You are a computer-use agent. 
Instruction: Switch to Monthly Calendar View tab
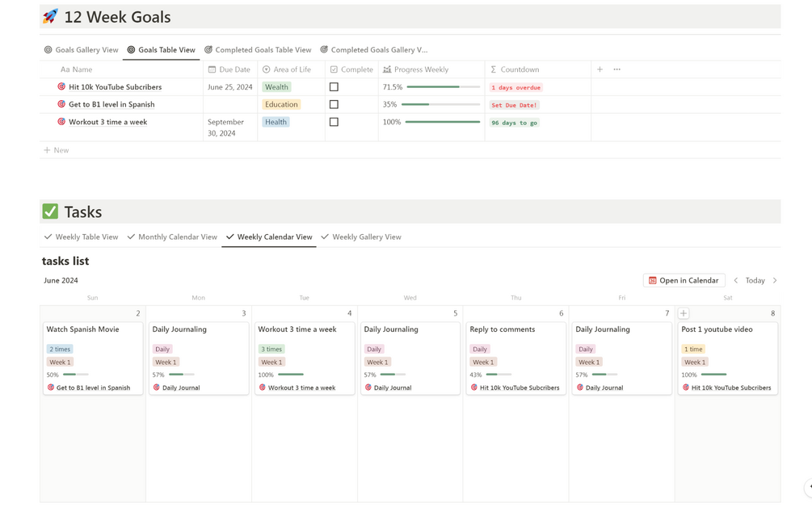point(172,237)
